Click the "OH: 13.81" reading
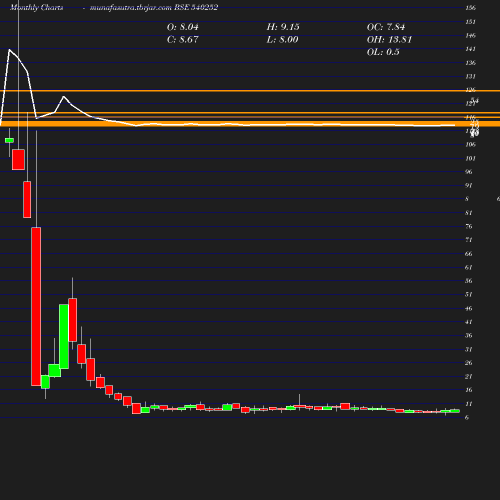 [x=389, y=40]
